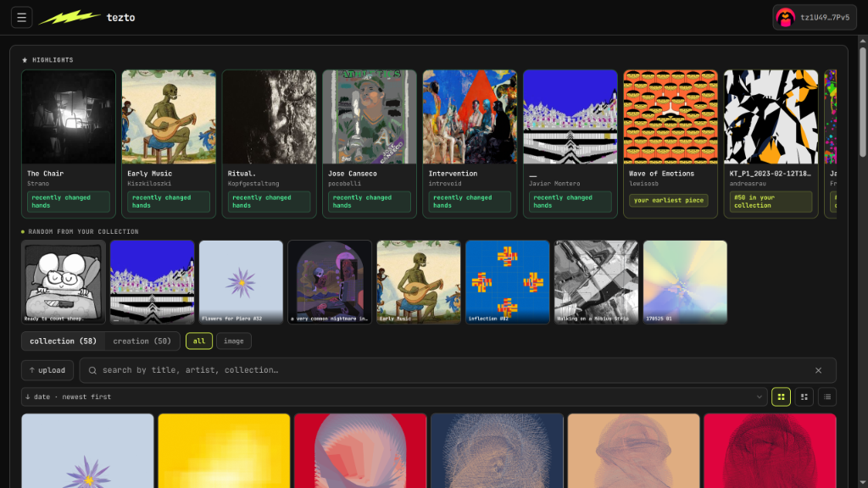
Task: Open 'inflection #82' random thumbnail
Action: tap(508, 282)
